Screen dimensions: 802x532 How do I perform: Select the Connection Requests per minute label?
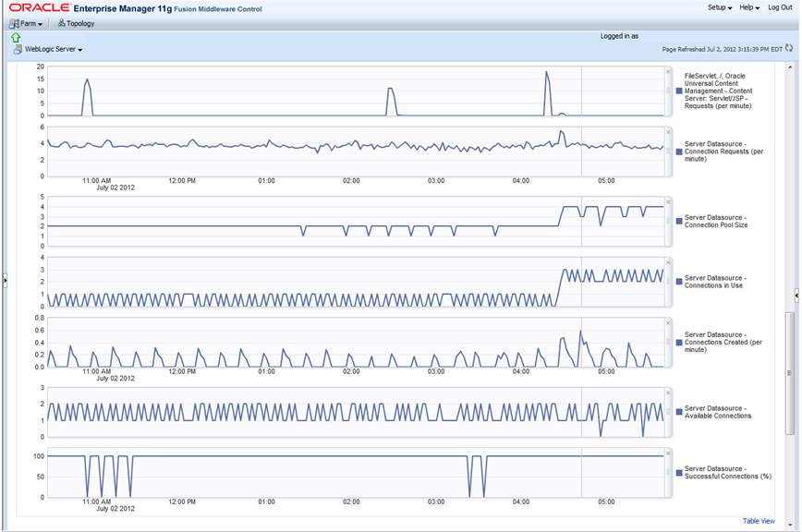[723, 151]
